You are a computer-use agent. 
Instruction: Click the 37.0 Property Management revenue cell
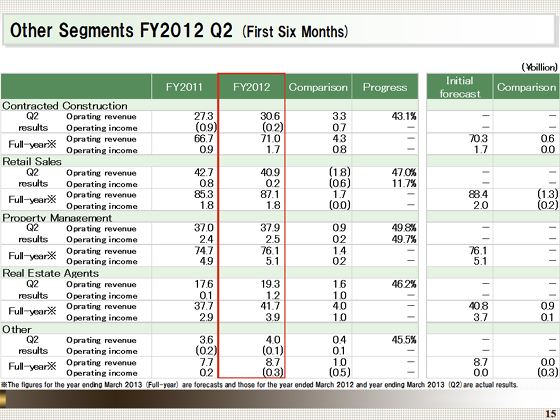[204, 228]
